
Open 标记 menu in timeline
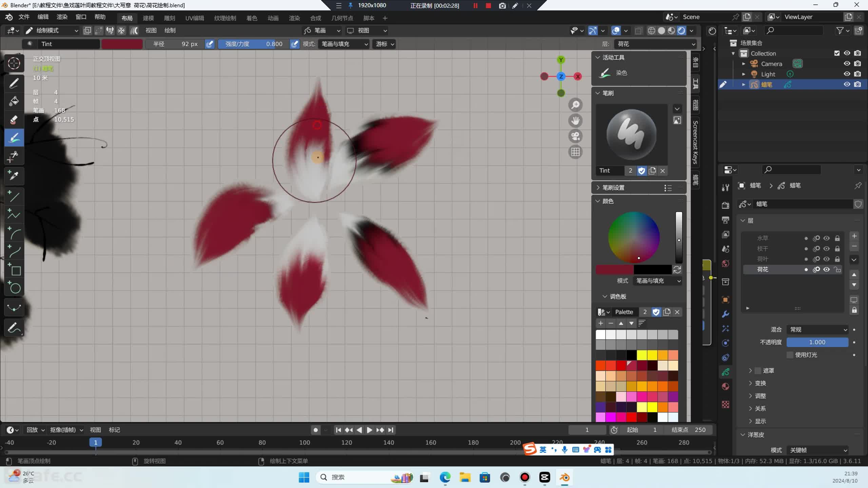pyautogui.click(x=114, y=430)
